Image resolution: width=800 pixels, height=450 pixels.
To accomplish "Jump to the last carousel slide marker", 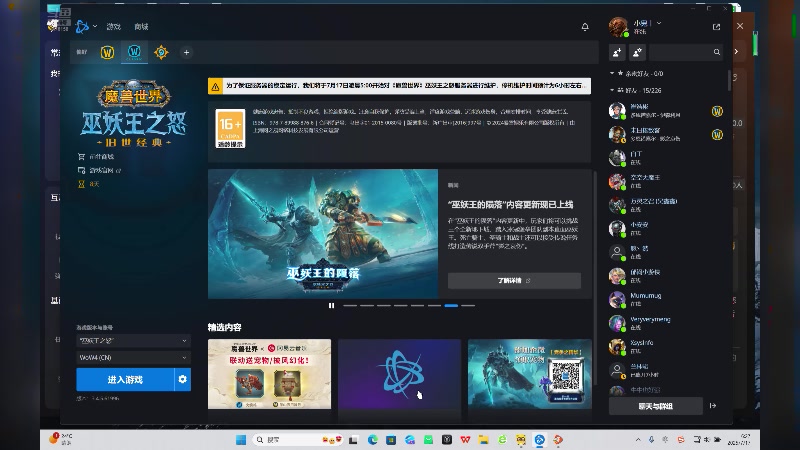I will coord(468,306).
